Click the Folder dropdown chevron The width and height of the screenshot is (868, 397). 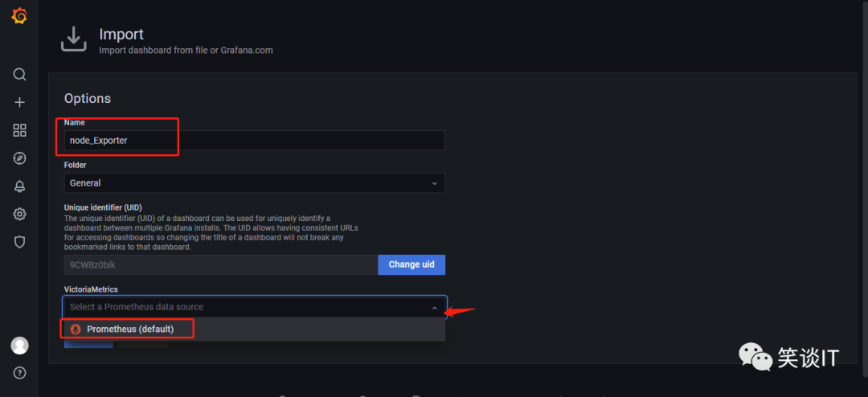pyautogui.click(x=435, y=183)
